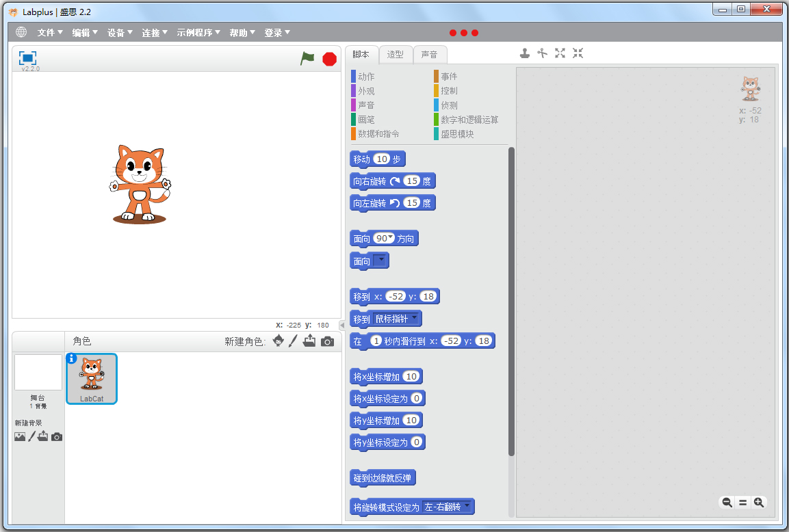Image resolution: width=789 pixels, height=532 pixels.
Task: Toggle the LabCat sprite info 'i' badge
Action: pos(73,358)
